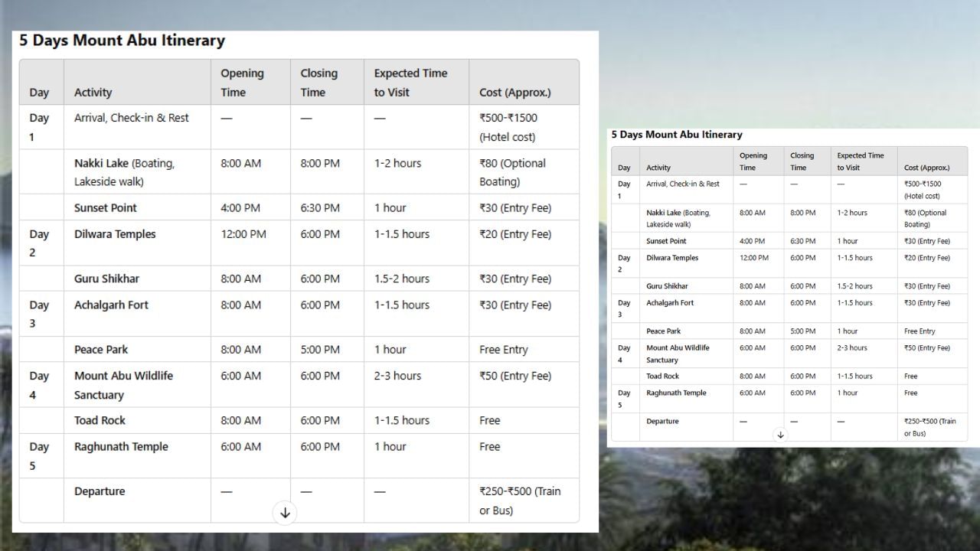Click 'Day 2' cell in the large table
Screen dimensions: 980x551
click(39, 243)
